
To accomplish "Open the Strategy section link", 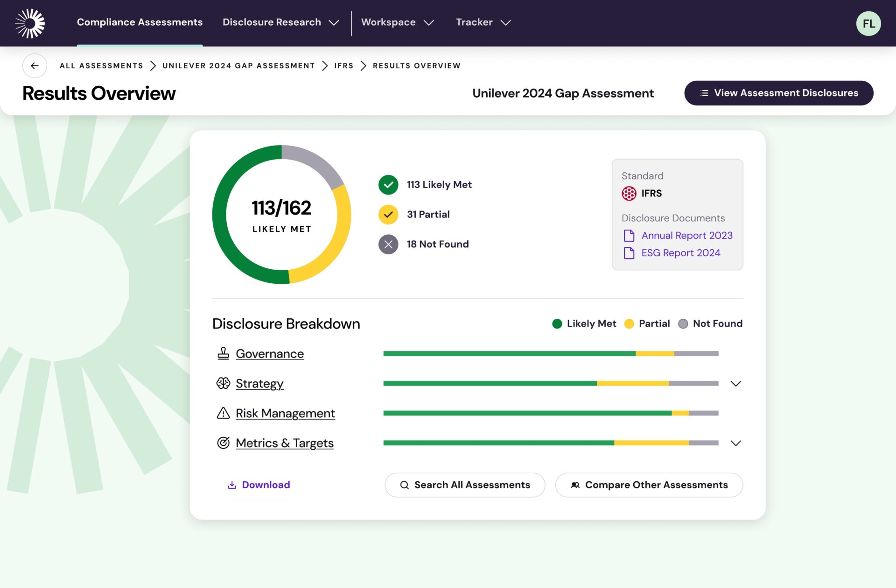I will tap(259, 384).
